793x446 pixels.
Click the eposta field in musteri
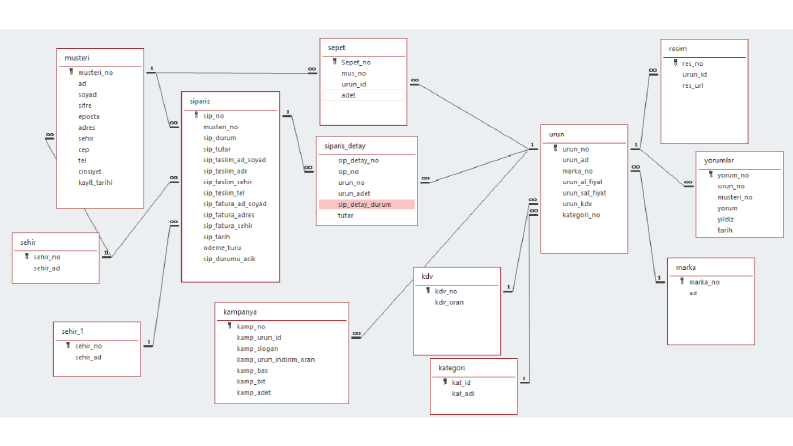(89, 116)
